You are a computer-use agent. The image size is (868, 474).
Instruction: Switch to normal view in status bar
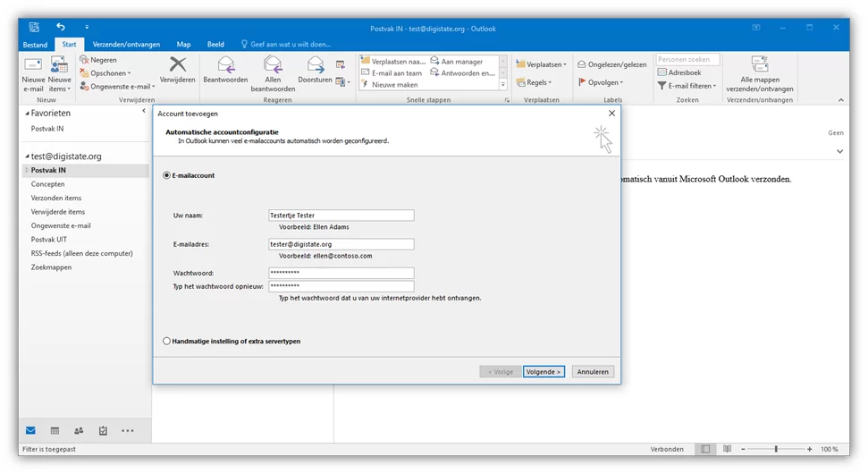[x=705, y=449]
